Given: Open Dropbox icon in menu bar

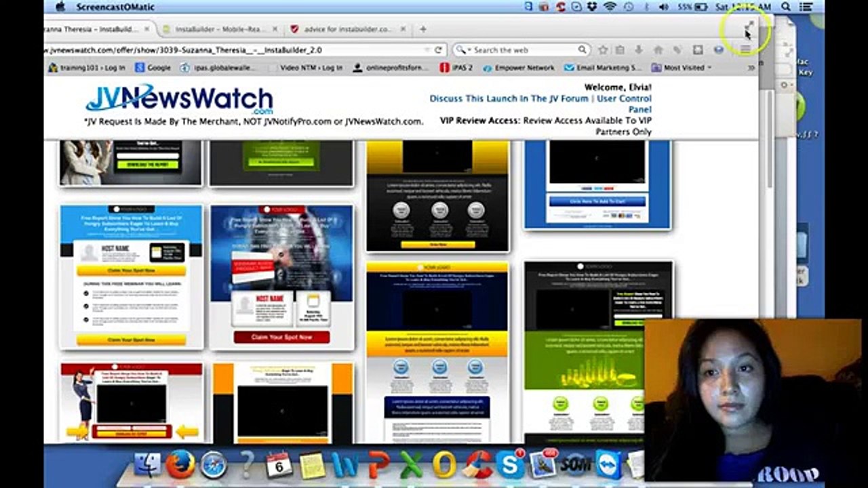Looking at the screenshot, I should (593, 7).
